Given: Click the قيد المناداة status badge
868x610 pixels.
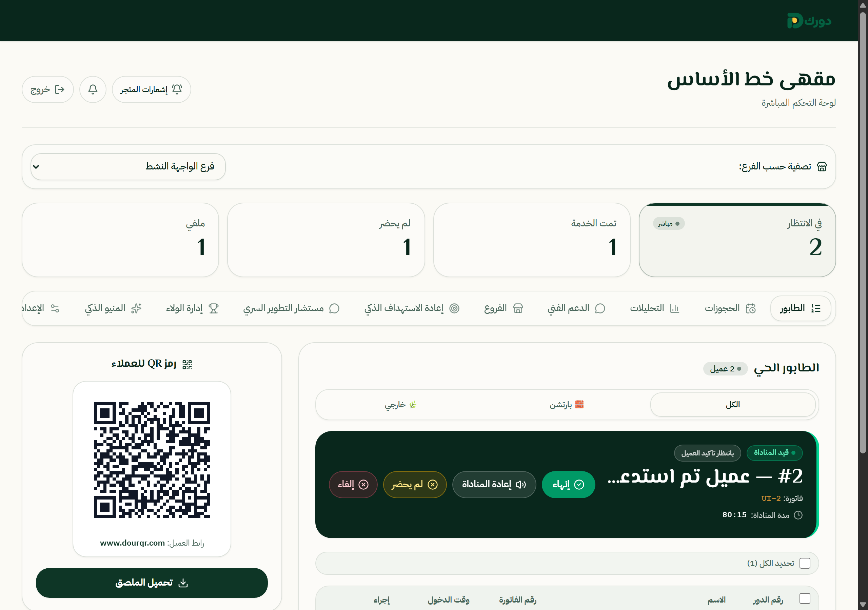Looking at the screenshot, I should (x=775, y=453).
